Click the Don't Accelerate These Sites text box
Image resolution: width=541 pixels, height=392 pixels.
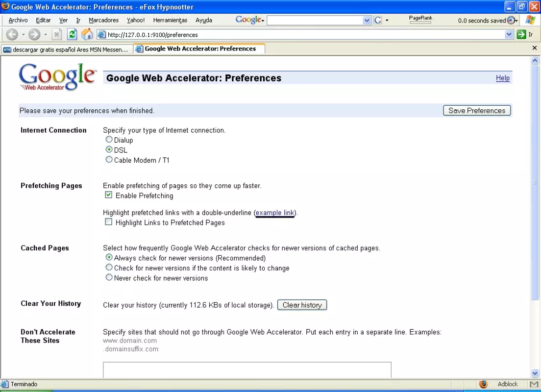pyautogui.click(x=247, y=369)
